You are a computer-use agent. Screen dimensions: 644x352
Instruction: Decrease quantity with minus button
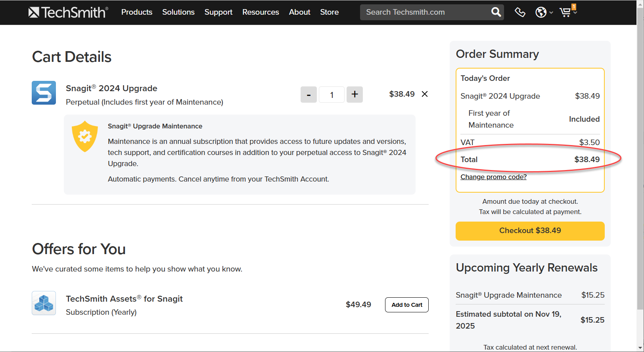click(309, 94)
